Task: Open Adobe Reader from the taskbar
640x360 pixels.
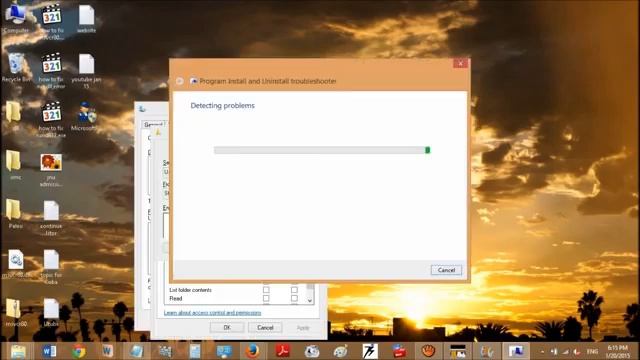Action: [x=282, y=351]
